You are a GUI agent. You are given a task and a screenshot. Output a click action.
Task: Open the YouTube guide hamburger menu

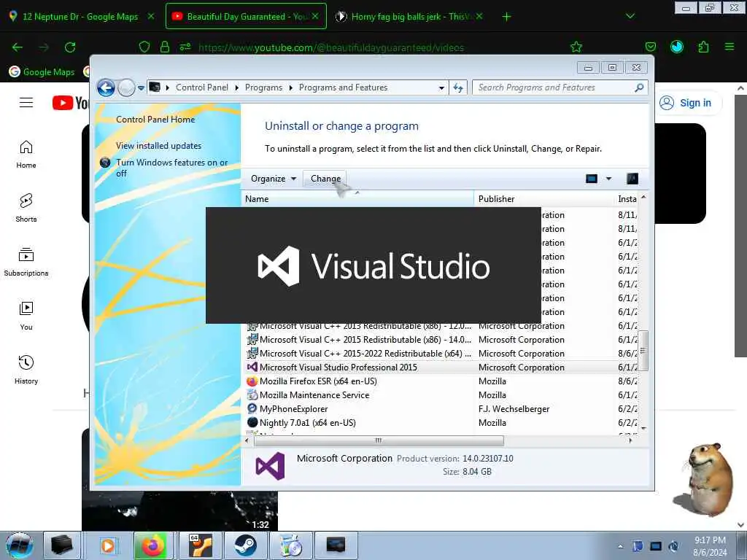click(26, 102)
